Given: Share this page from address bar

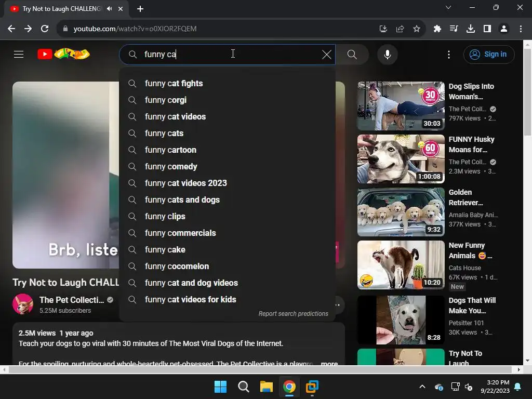Looking at the screenshot, I should [x=400, y=29].
